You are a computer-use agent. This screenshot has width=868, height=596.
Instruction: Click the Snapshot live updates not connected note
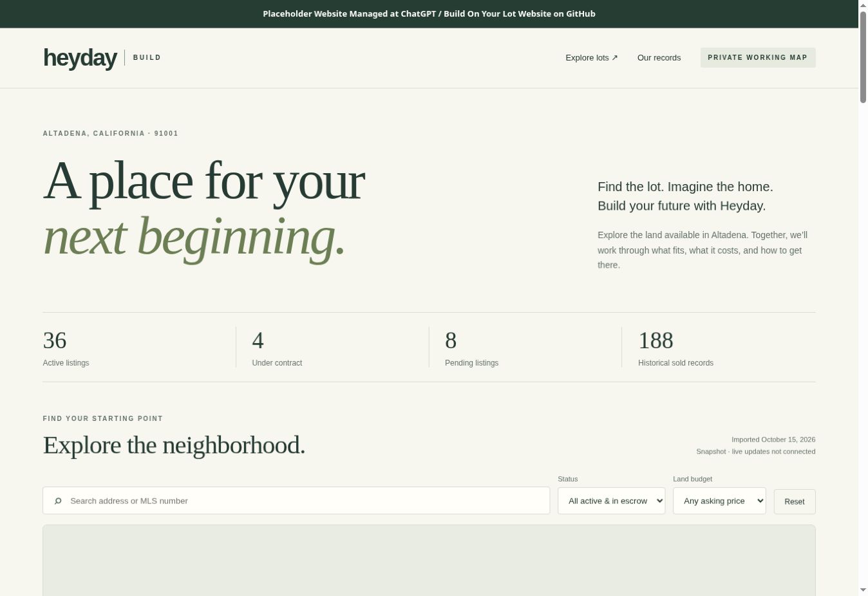click(756, 452)
